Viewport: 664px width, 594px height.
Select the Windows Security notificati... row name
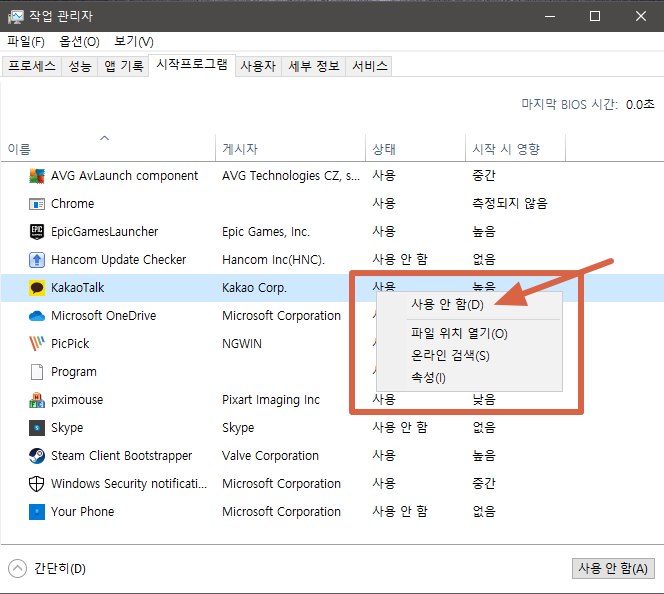pos(129,483)
